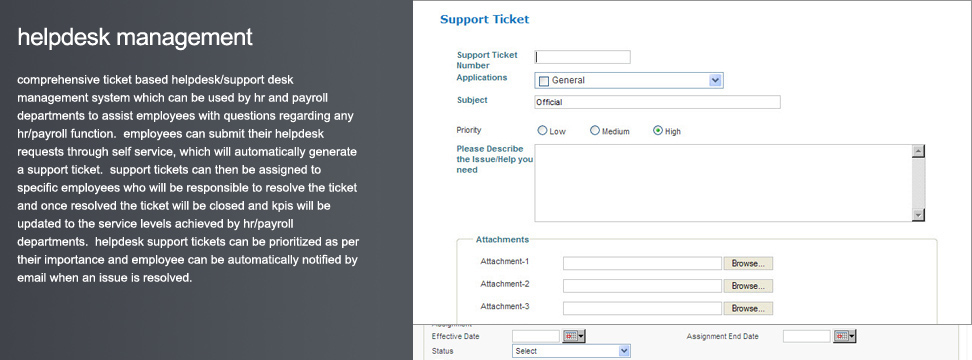Select Low priority radio button

pyautogui.click(x=542, y=131)
